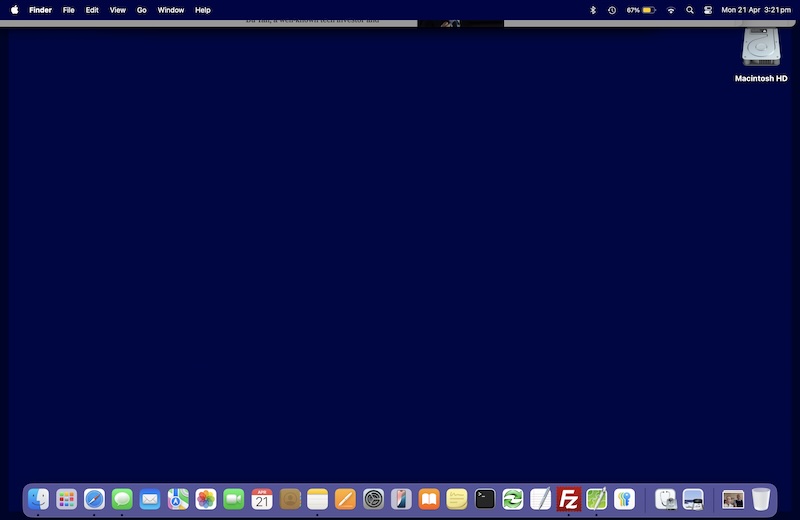The image size is (800, 520).
Task: Launch FaceTime from the Dock
Action: pyautogui.click(x=234, y=498)
